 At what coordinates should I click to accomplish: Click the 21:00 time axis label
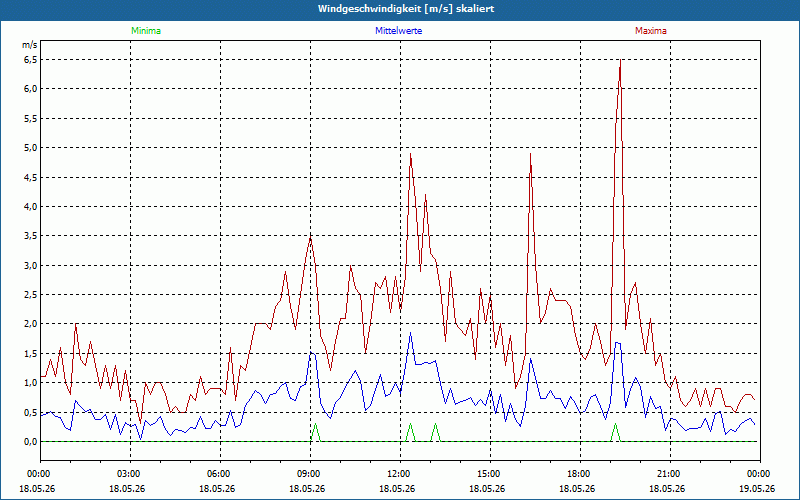click(670, 474)
